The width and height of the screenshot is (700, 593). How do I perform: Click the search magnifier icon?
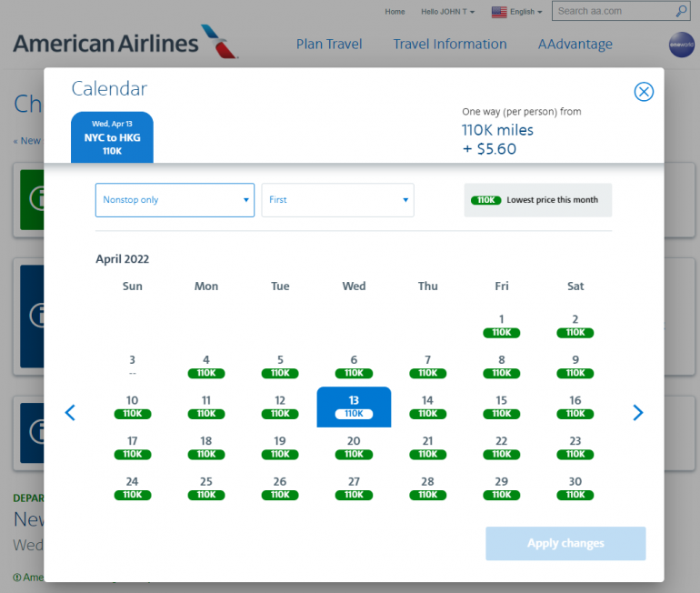click(x=682, y=12)
